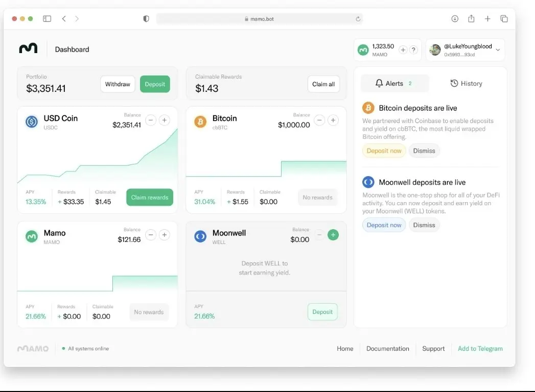The image size is (535, 392).
Task: Switch to the History tab
Action: coord(466,84)
